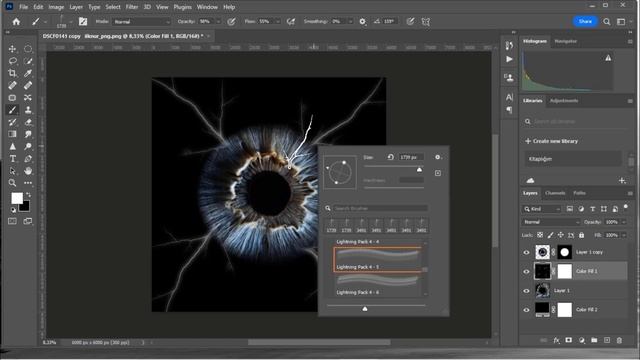Select the Lightning Pack 4 - 6 brush

coord(378,284)
